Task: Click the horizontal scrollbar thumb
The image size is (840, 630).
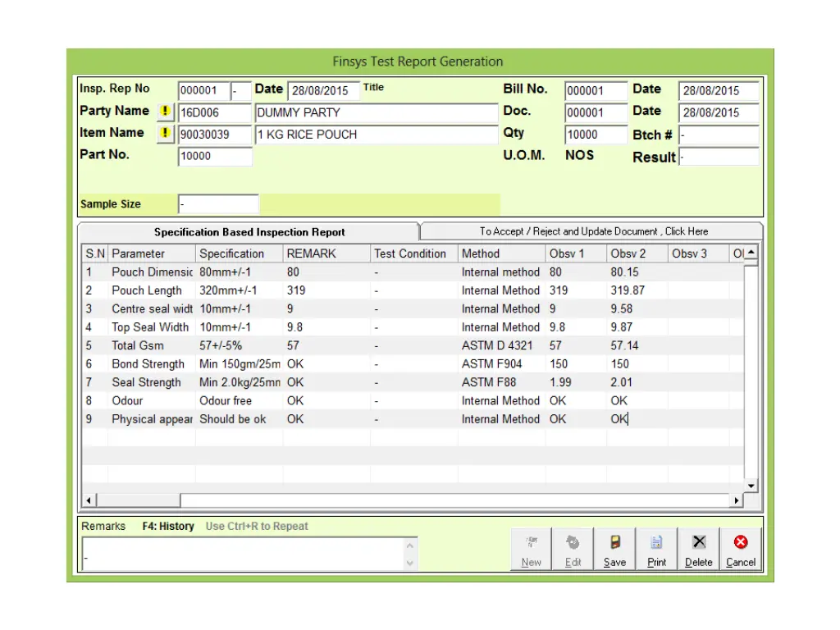Action: click(138, 500)
